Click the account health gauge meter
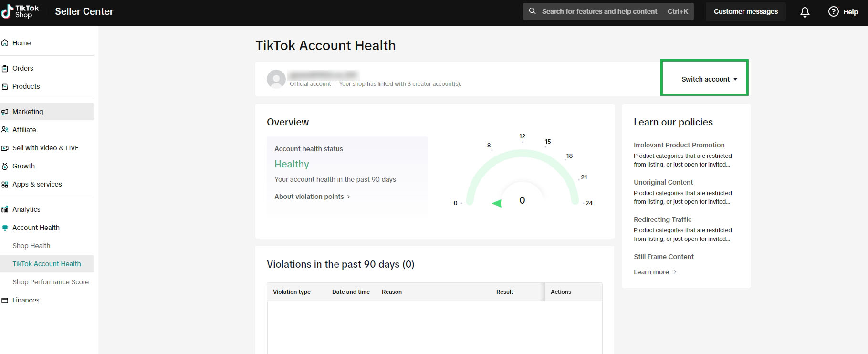Viewport: 868px width, 354px height. click(x=522, y=181)
